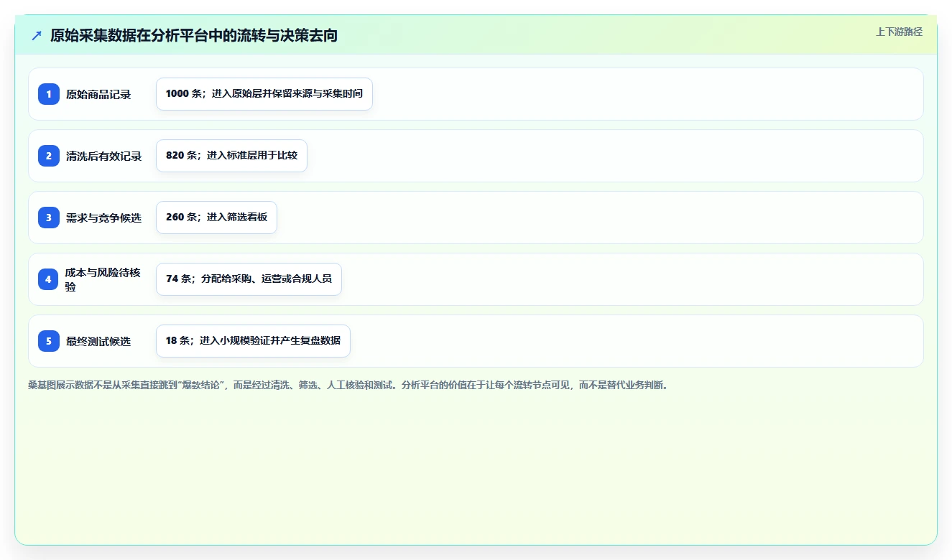Viewport: 952px width, 560px height.
Task: Click the 74 条 分配给采购 detail chip
Action: 249,279
